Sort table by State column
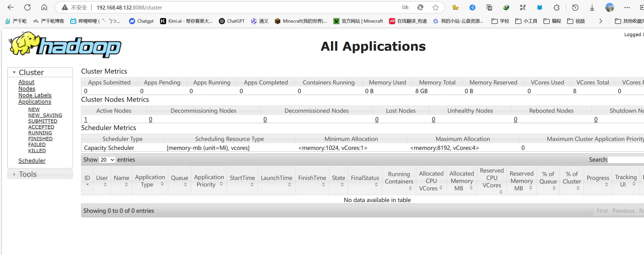The image size is (644, 255). [338, 180]
